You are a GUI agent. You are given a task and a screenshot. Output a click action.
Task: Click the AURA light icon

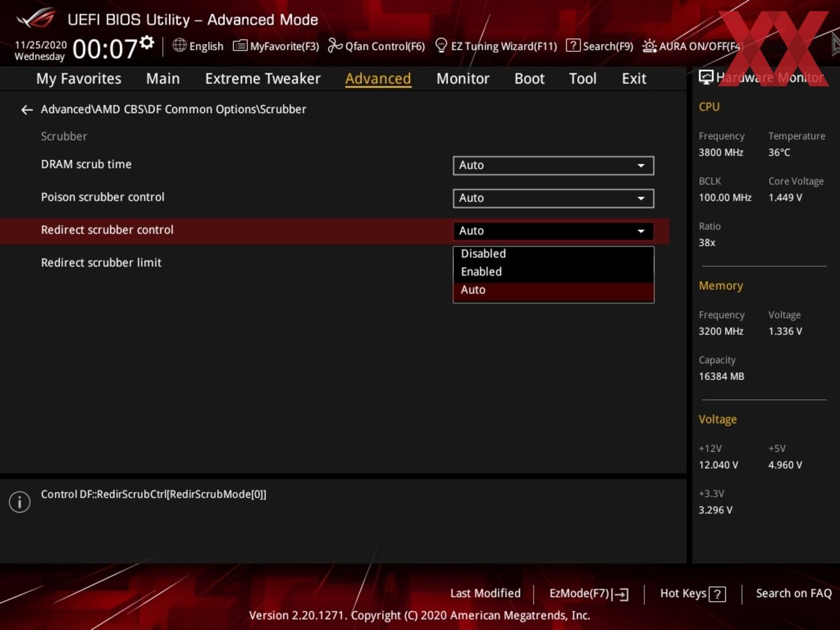(649, 46)
